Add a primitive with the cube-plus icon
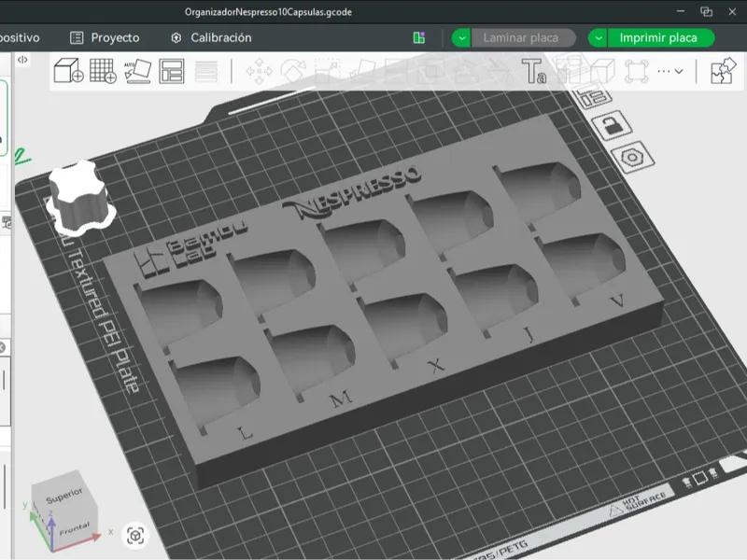The height and width of the screenshot is (560, 747). click(x=68, y=71)
